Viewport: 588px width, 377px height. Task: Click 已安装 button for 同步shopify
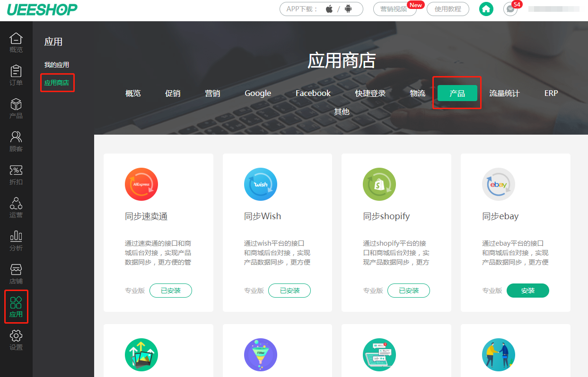[409, 291]
